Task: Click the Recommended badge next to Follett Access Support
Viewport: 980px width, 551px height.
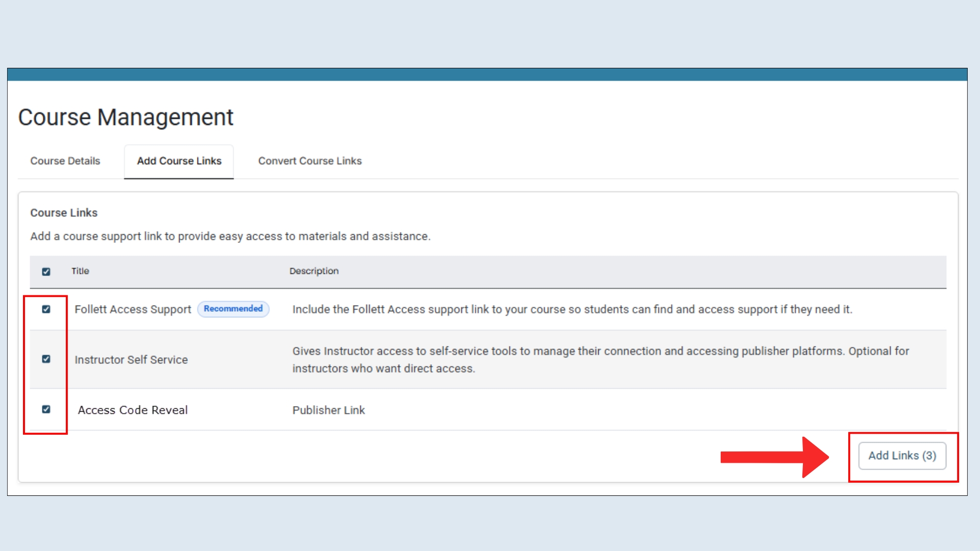Action: pos(233,309)
